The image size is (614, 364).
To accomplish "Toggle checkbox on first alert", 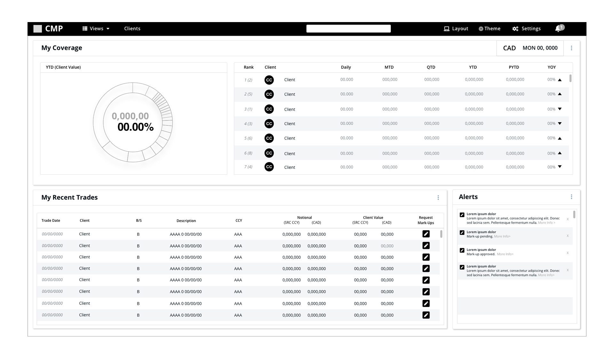I will (x=462, y=215).
